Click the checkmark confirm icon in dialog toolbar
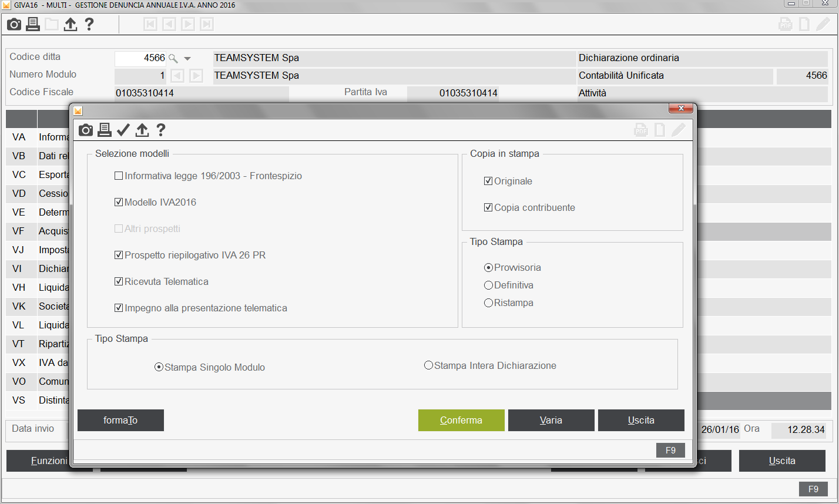This screenshot has width=839, height=504. click(123, 130)
